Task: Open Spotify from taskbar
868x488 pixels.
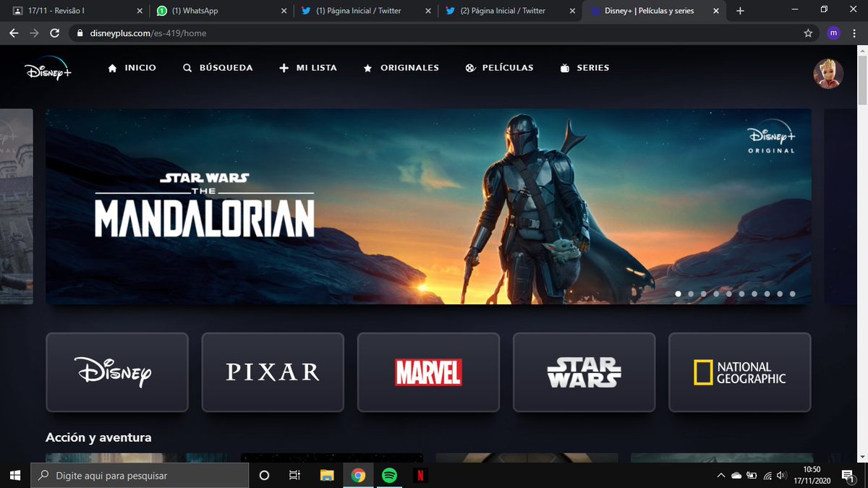Action: click(389, 475)
